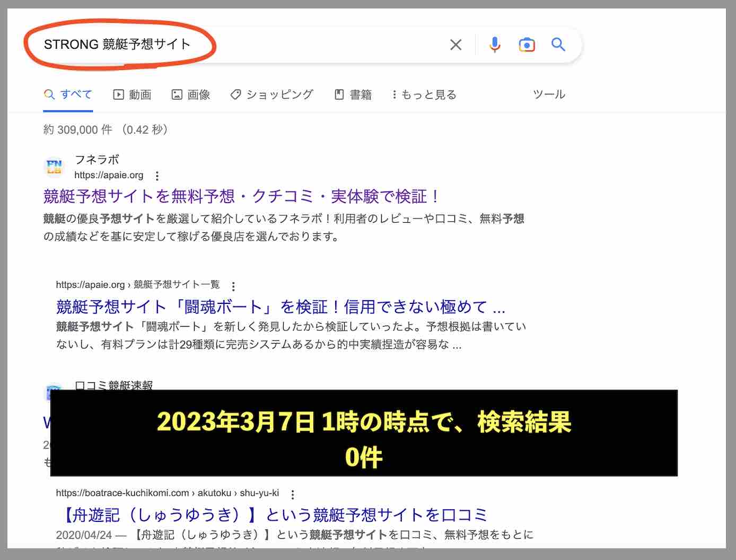This screenshot has width=736, height=560.
Task: Open the three-dot menu on 舟遊記 result
Action: point(292,494)
